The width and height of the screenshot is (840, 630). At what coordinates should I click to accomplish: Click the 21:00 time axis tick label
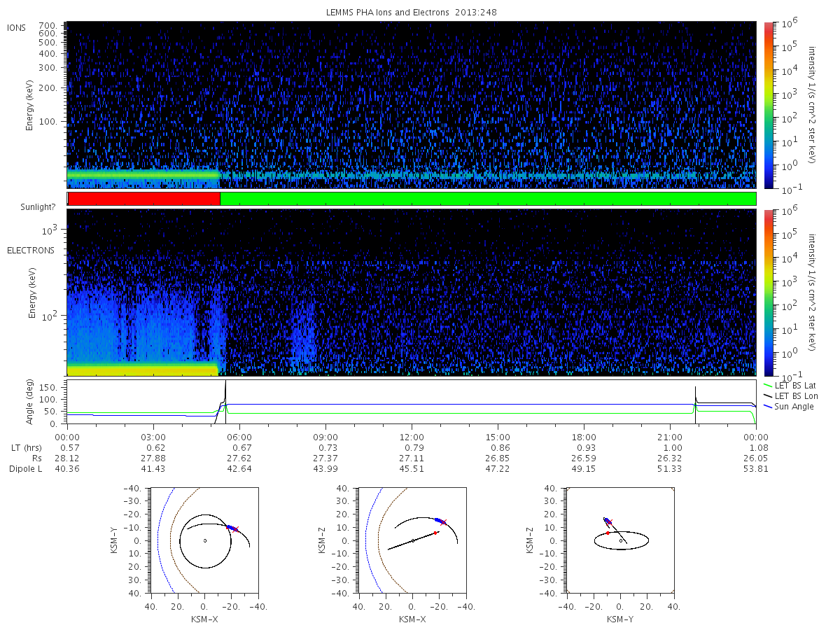tap(670, 437)
